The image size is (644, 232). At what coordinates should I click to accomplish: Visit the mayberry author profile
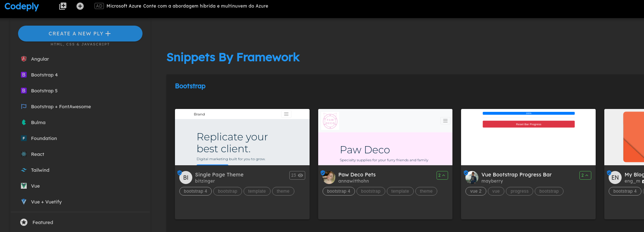pos(492,181)
